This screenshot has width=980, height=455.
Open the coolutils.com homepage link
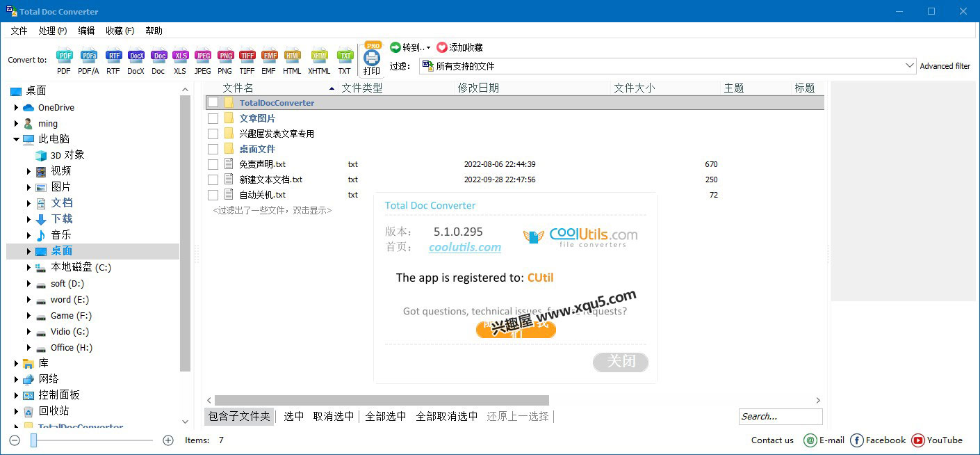tap(465, 247)
